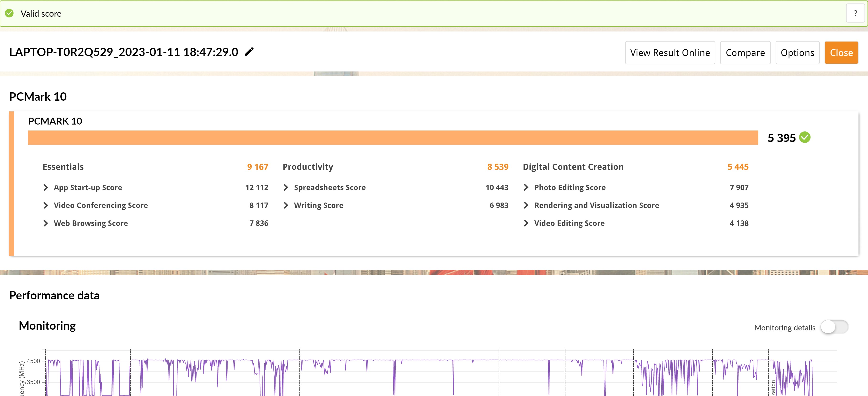Expand the Writing Score row
The width and height of the screenshot is (868, 396).
(286, 205)
